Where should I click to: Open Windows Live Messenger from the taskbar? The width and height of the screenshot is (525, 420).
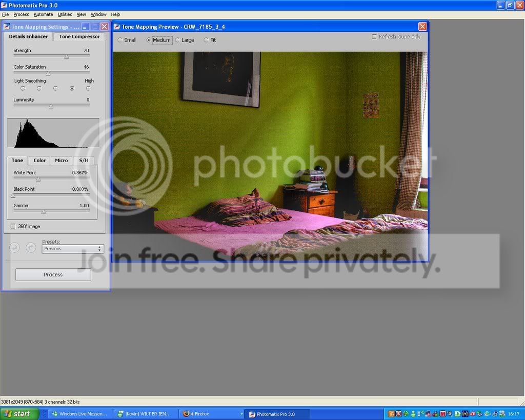(x=79, y=414)
